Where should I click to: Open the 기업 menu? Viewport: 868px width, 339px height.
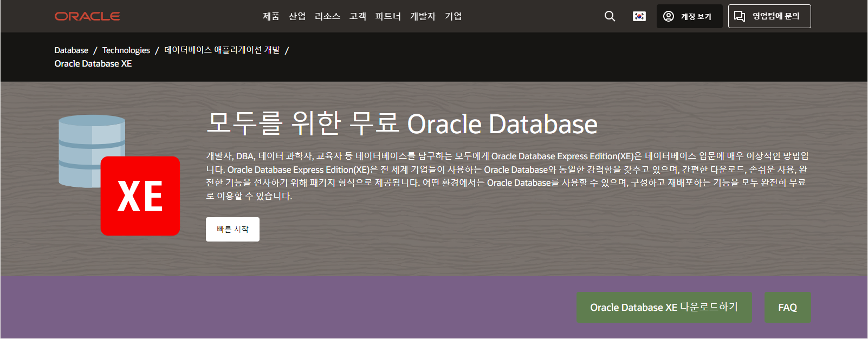pos(453,16)
